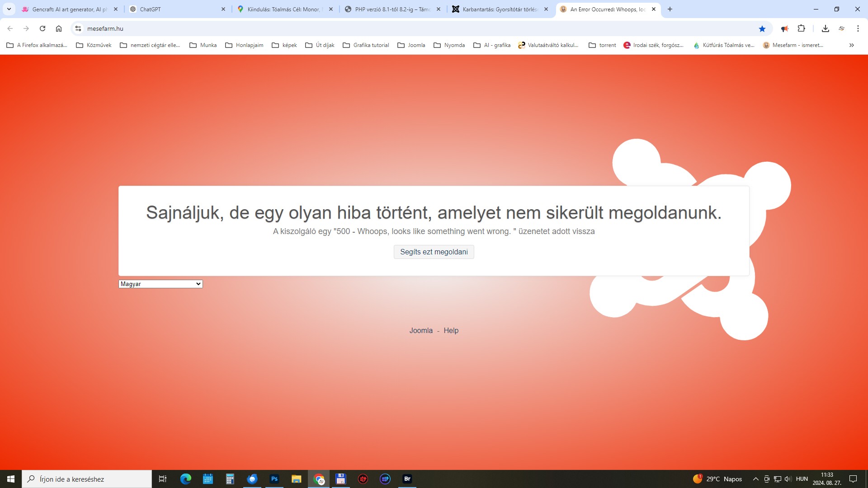Follow the Joomla footer link
The height and width of the screenshot is (488, 868).
420,330
